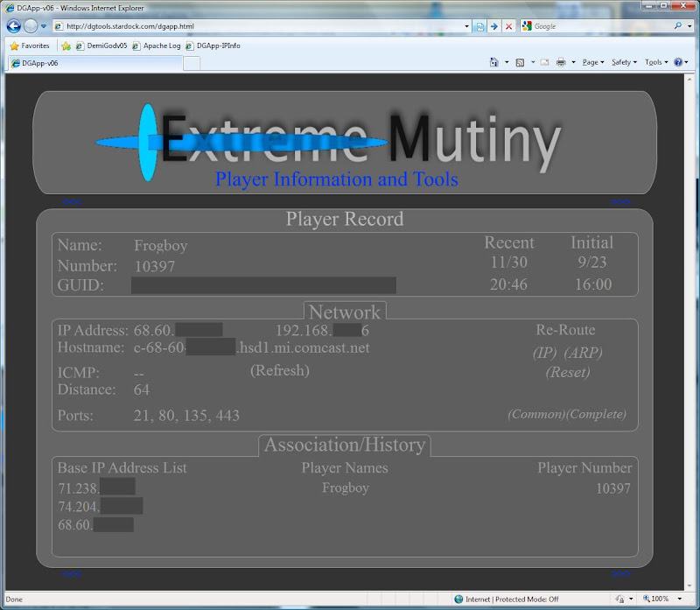
Task: Click the Print icon
Action: pos(561,62)
